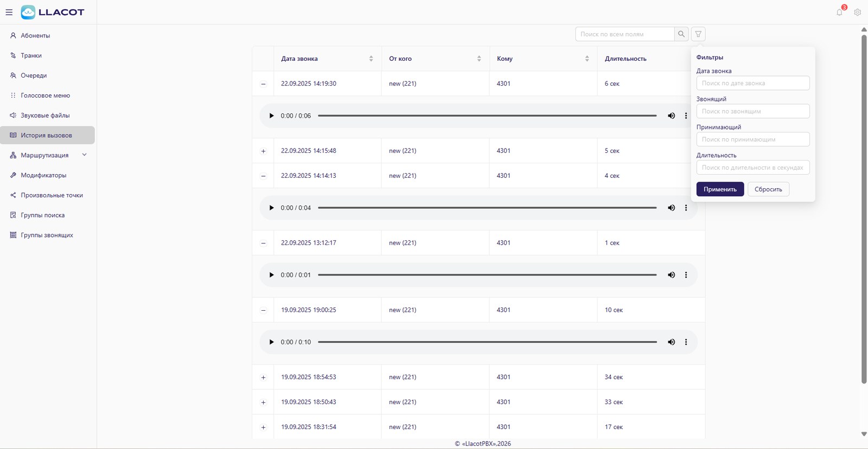868x449 pixels.
Task: Open the Абоненты section
Action: (47, 35)
